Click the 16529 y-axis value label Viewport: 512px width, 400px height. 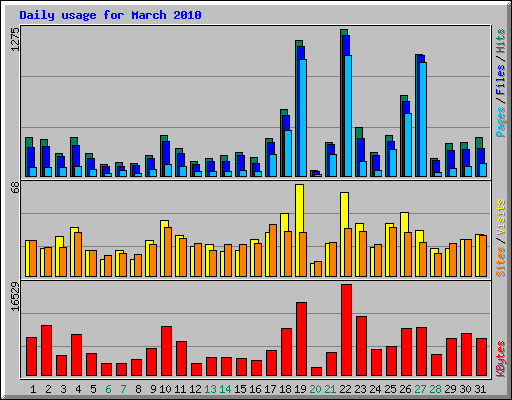pyautogui.click(x=15, y=296)
